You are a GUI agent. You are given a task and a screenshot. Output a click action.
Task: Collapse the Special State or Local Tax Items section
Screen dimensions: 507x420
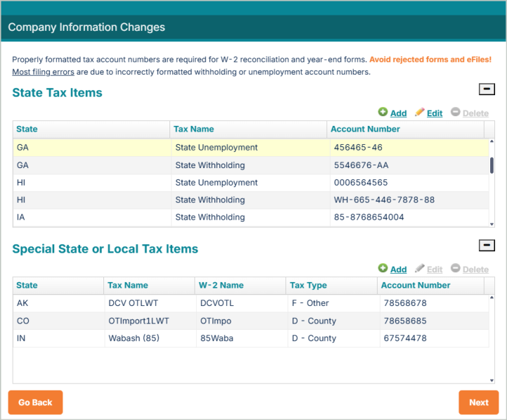click(x=486, y=246)
